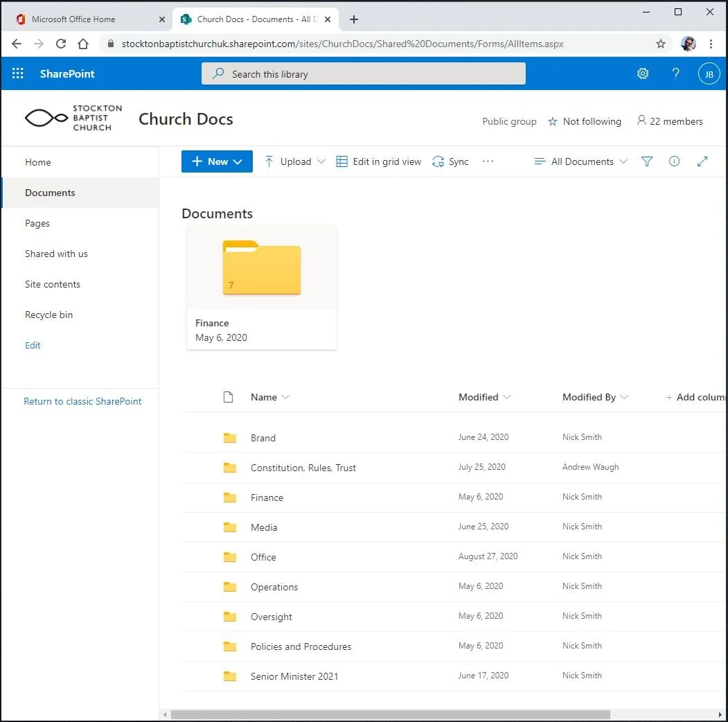
Task: Close the Microsoft Office Home tab
Action: coord(161,19)
